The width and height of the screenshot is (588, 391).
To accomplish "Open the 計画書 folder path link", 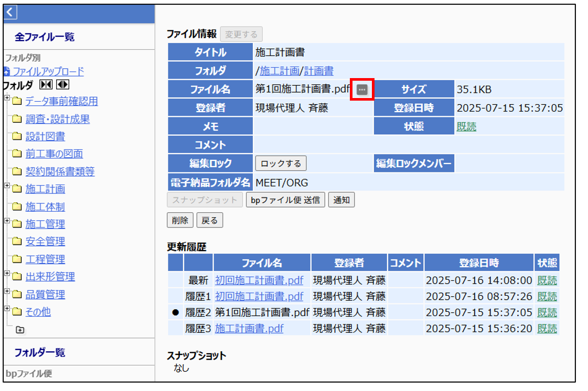I will 318,71.
